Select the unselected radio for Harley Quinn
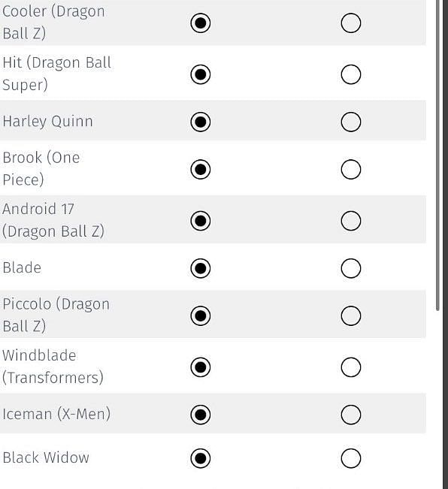The image size is (448, 489). (x=351, y=122)
